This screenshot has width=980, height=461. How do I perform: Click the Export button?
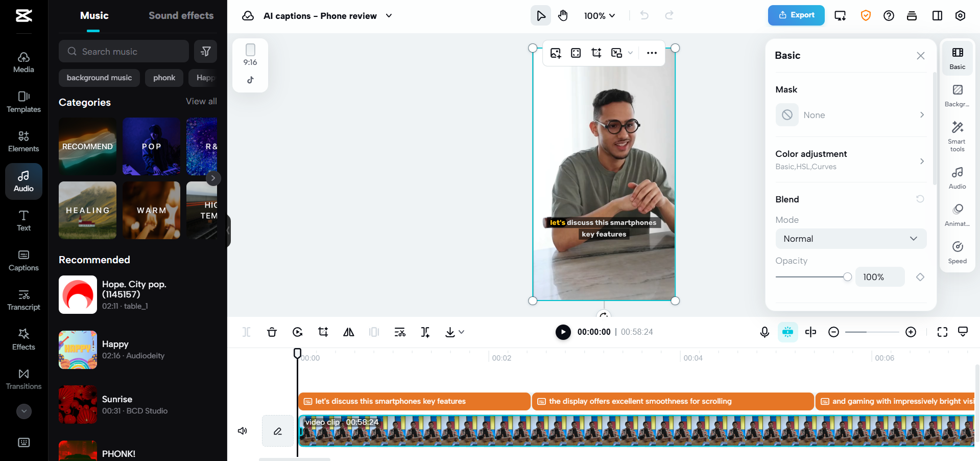point(795,15)
